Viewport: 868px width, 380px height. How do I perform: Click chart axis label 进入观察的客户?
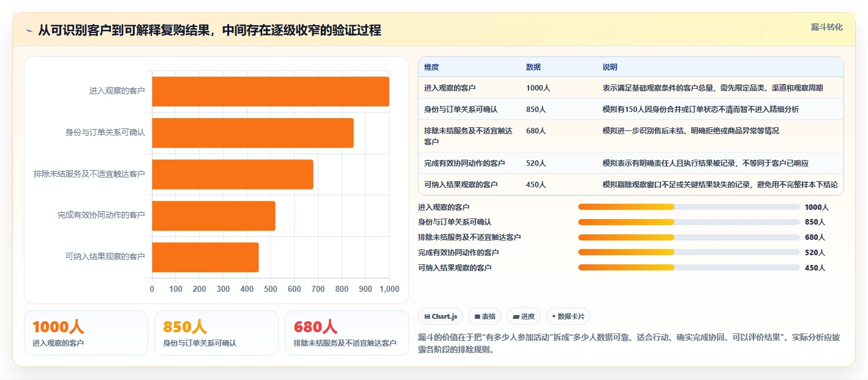[x=117, y=91]
